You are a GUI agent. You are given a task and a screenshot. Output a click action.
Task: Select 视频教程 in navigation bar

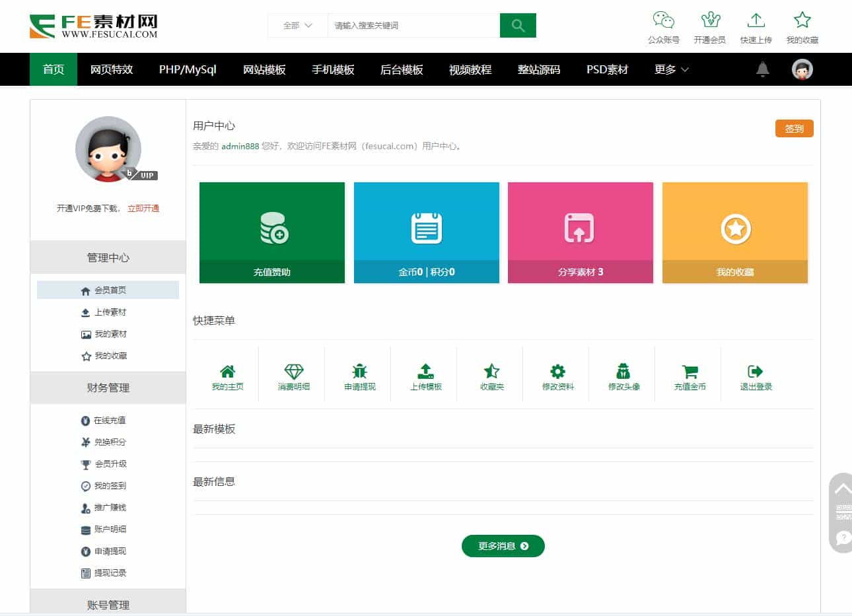[470, 69]
